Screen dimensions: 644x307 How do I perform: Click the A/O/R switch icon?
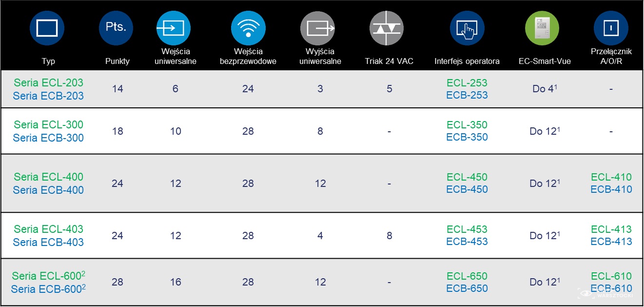click(x=611, y=28)
